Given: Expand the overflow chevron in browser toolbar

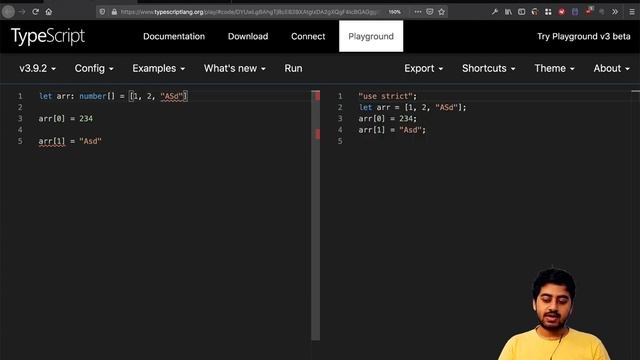Looking at the screenshot, I should click(615, 12).
